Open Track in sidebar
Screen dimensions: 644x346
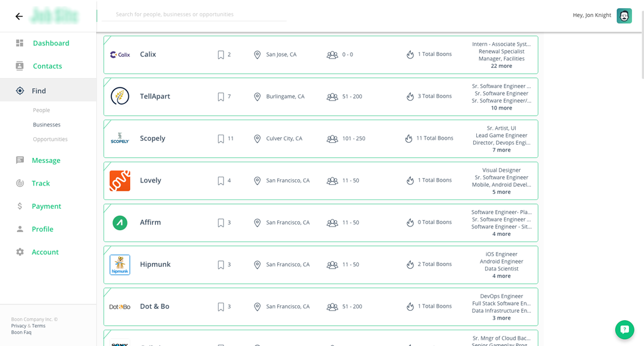(41, 184)
